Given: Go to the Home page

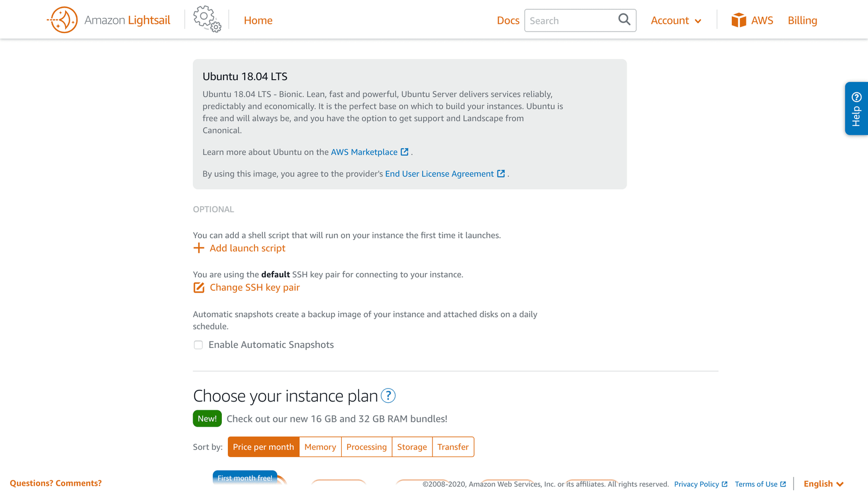Looking at the screenshot, I should pos(258,21).
